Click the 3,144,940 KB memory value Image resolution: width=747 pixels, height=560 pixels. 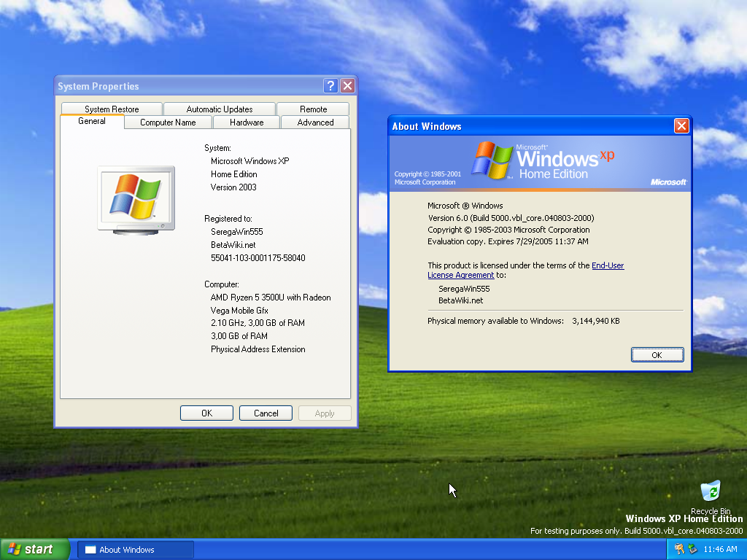(595, 321)
